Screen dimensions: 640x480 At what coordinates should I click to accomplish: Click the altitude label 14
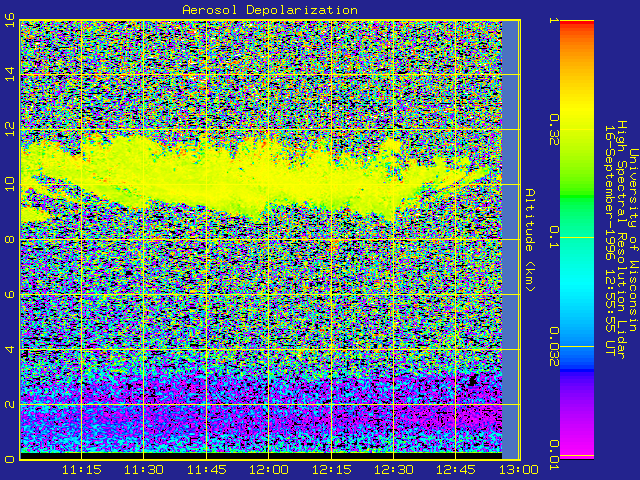pyautogui.click(x=10, y=74)
